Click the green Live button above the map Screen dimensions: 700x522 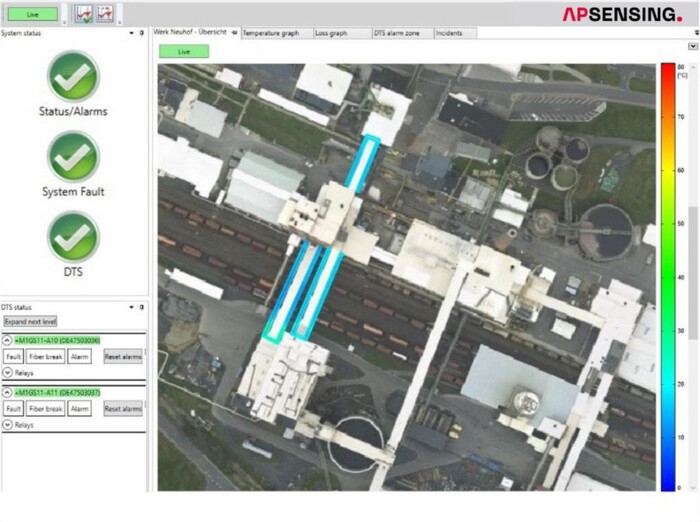coord(184,51)
